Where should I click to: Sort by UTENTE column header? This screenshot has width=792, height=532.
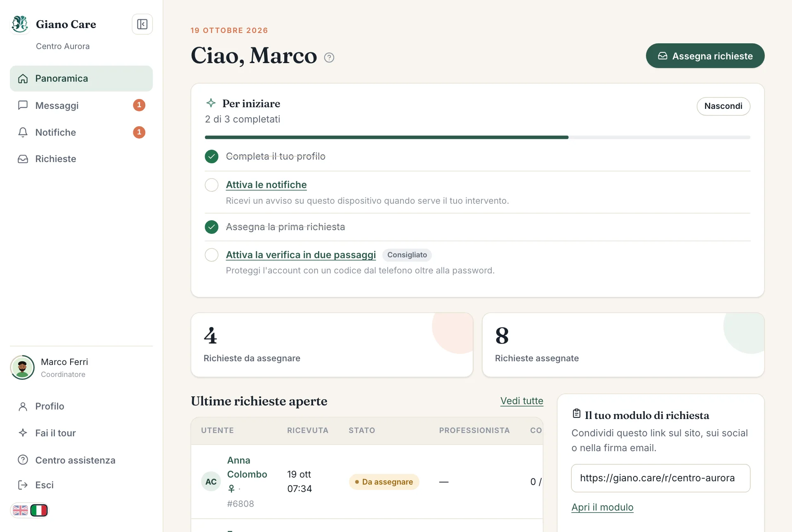click(x=217, y=431)
